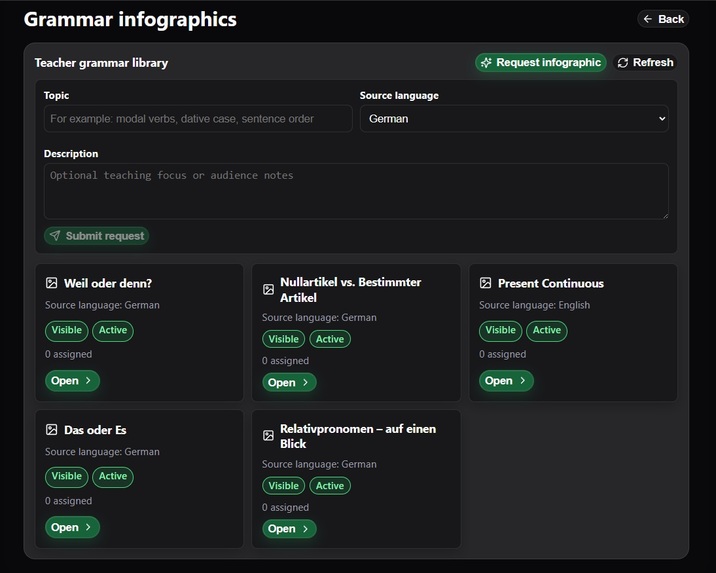Click 0 assigned on Weil oder denn? card
This screenshot has height=573, width=716.
tap(68, 354)
